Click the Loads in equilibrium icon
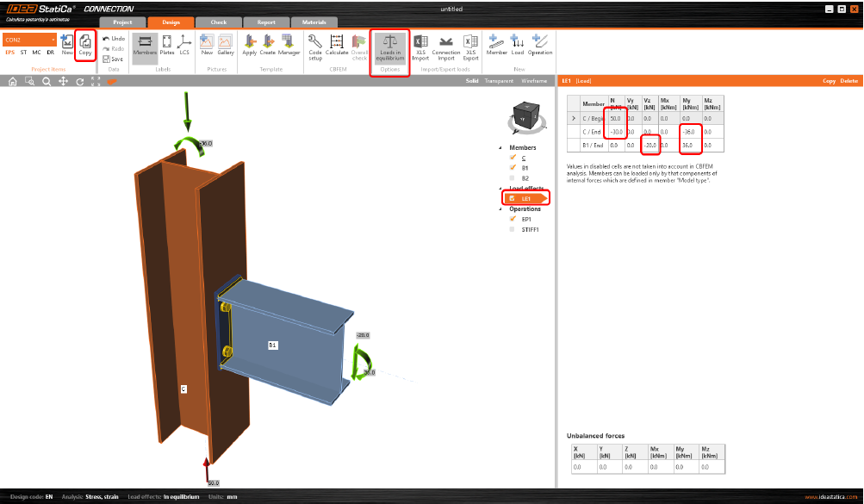864x504 pixels. click(x=389, y=47)
